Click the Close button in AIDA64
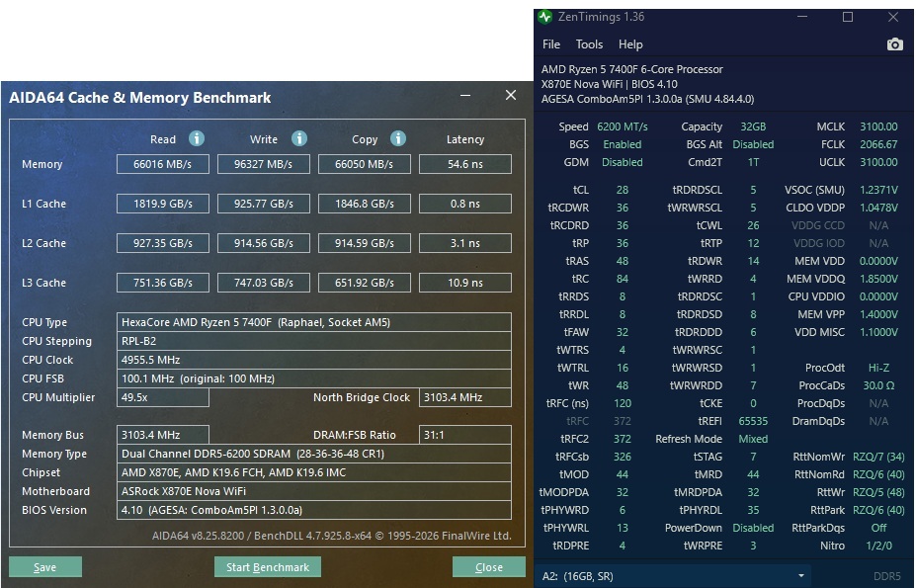This screenshot has width=916, height=588. [489, 567]
